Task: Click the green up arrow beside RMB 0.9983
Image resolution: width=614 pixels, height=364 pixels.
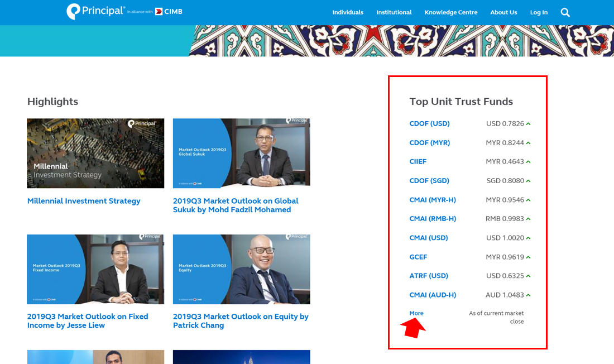Action: coord(528,219)
